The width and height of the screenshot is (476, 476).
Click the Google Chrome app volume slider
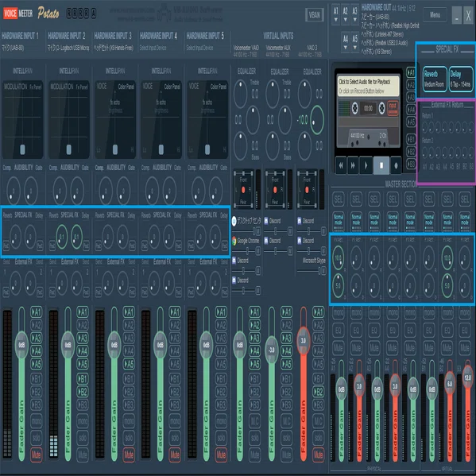(x=246, y=251)
